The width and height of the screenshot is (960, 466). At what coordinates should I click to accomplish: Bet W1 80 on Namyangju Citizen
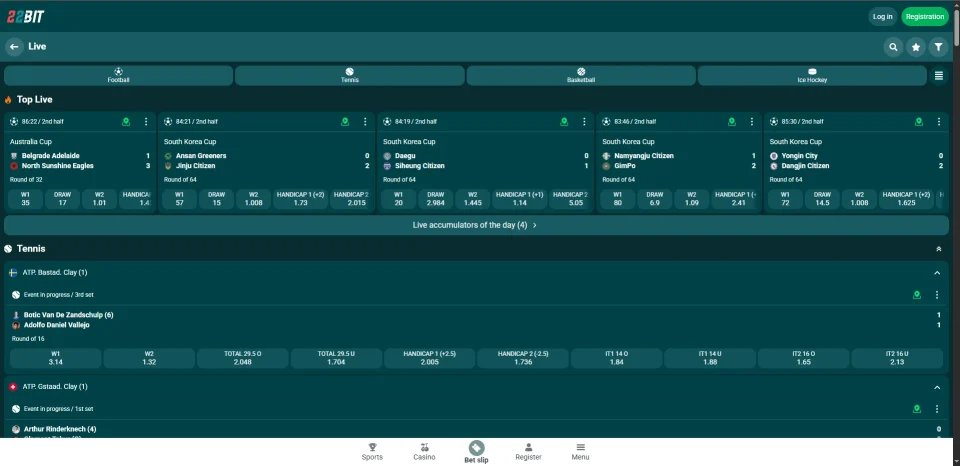618,199
